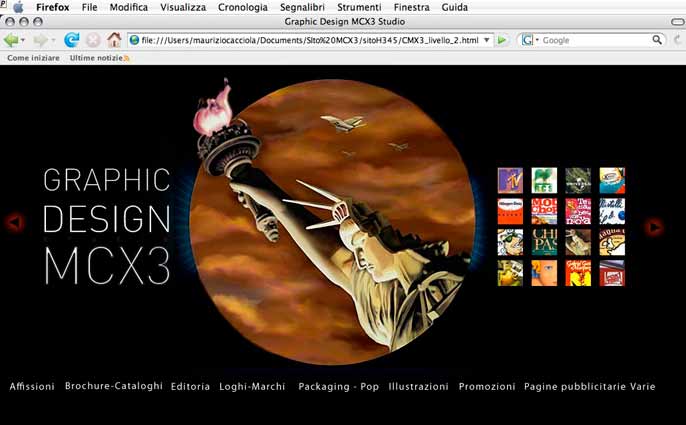Open the Promozioni section link

(x=487, y=386)
